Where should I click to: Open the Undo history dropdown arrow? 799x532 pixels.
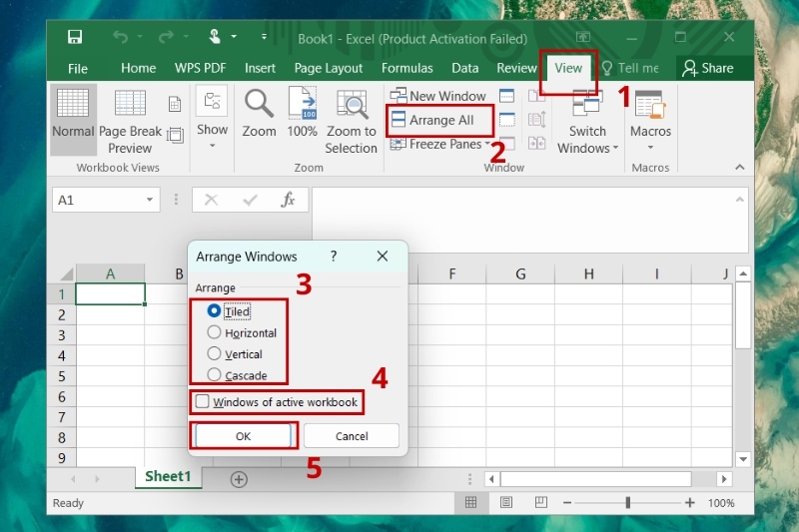pyautogui.click(x=140, y=37)
